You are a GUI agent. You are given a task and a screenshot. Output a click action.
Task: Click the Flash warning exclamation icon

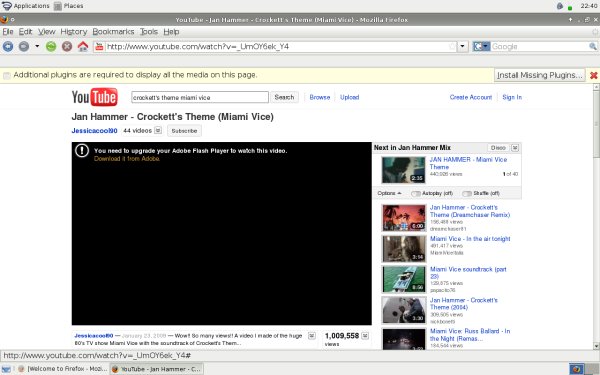[82, 150]
